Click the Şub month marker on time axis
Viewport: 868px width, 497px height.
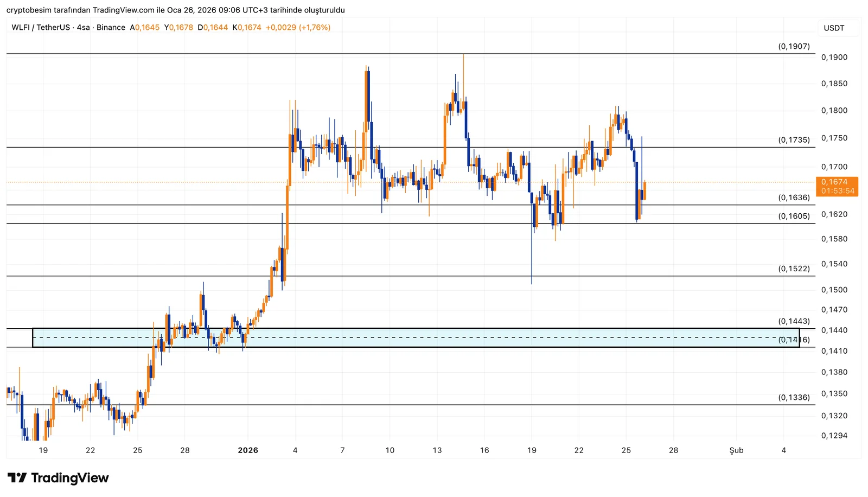736,450
